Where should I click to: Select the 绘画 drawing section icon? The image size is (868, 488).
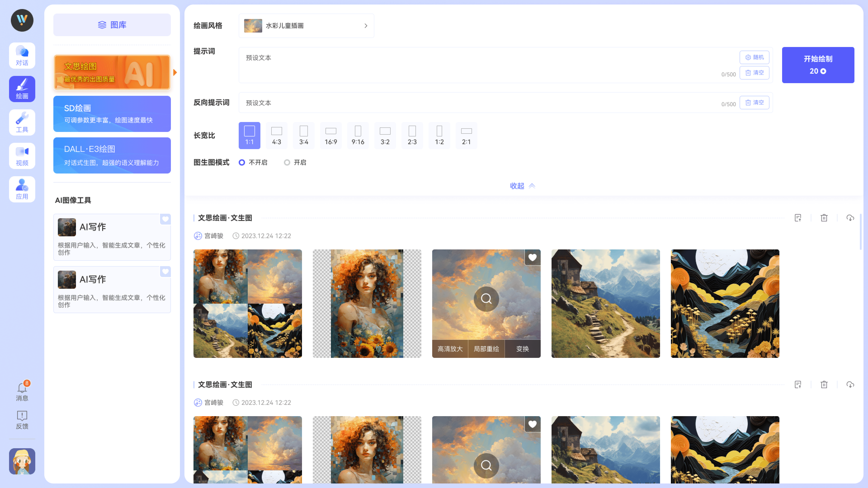[22, 89]
